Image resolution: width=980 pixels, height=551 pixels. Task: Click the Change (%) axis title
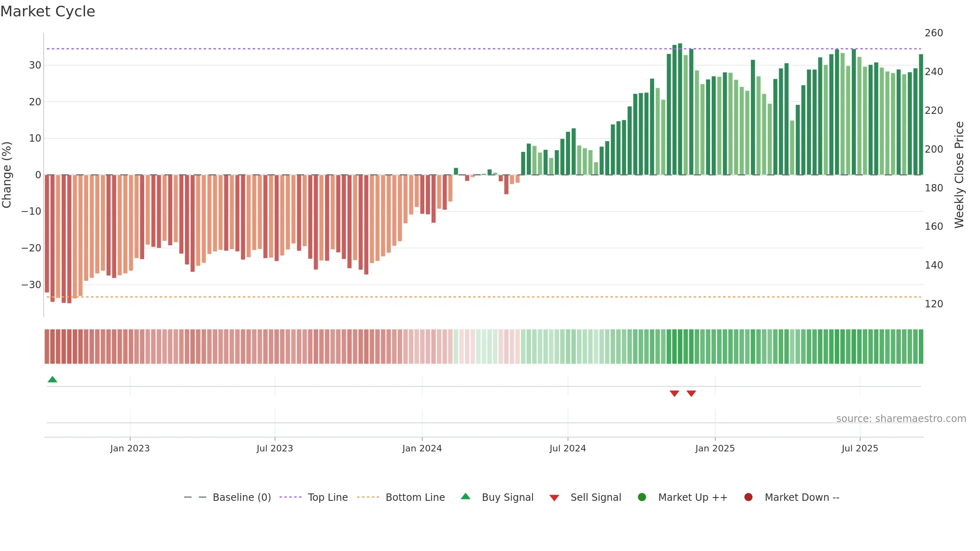click(x=7, y=175)
